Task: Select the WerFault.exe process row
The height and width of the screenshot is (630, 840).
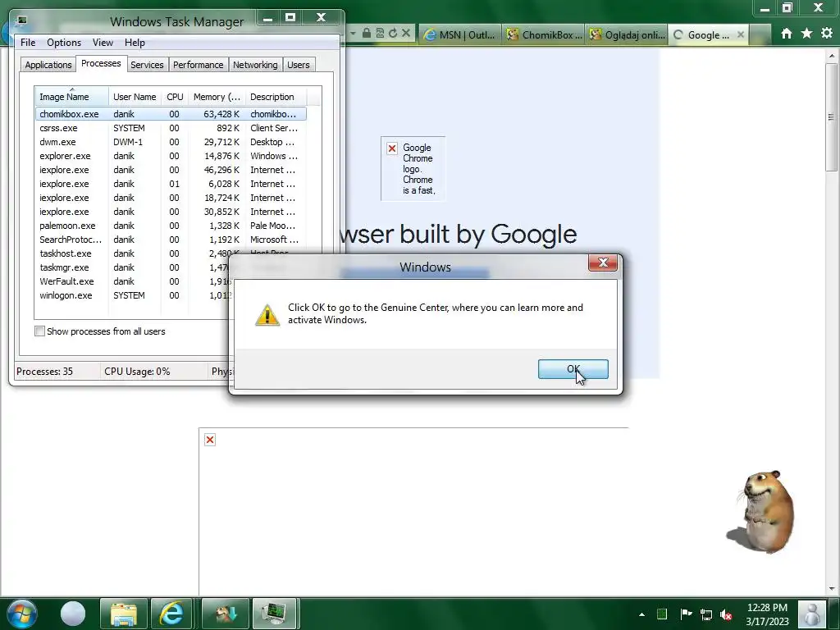Action: click(x=132, y=281)
